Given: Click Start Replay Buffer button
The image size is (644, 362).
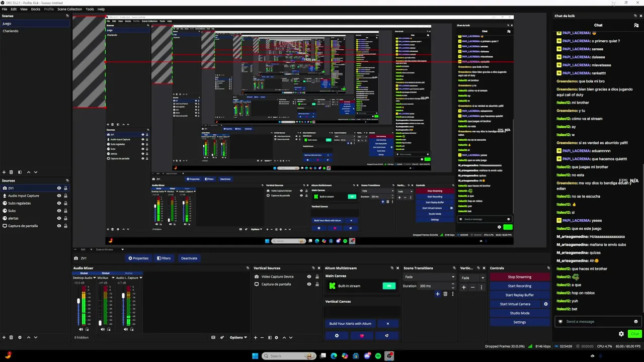Looking at the screenshot, I should [x=519, y=295].
